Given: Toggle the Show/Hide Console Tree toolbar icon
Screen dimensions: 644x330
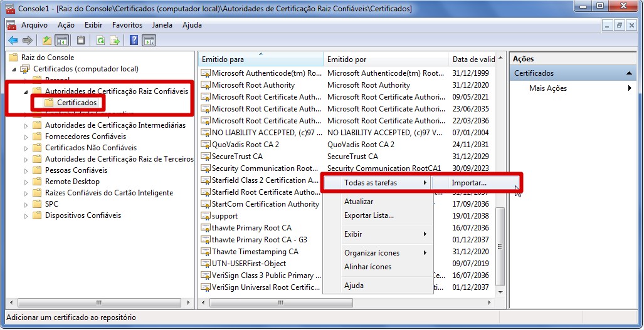Looking at the screenshot, I should pos(62,41).
